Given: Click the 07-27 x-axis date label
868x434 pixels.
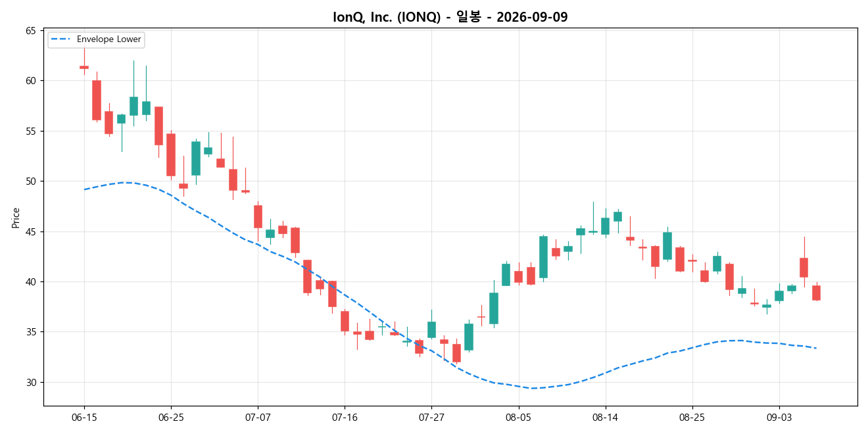Looking at the screenshot, I should point(431,418).
